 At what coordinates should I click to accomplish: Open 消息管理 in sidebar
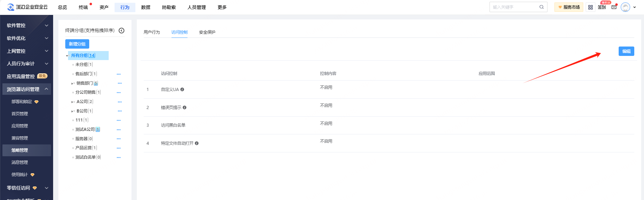click(x=20, y=162)
